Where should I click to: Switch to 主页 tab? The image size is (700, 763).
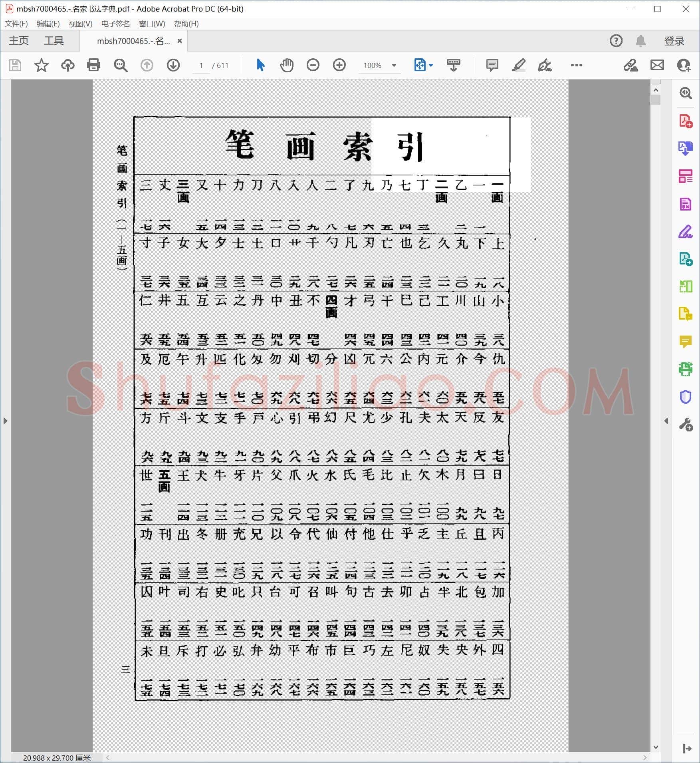tap(19, 41)
